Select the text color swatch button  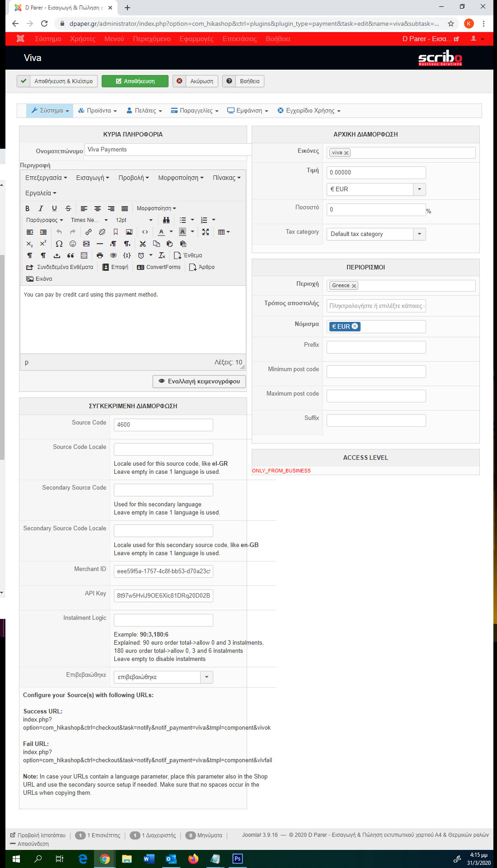(x=161, y=232)
